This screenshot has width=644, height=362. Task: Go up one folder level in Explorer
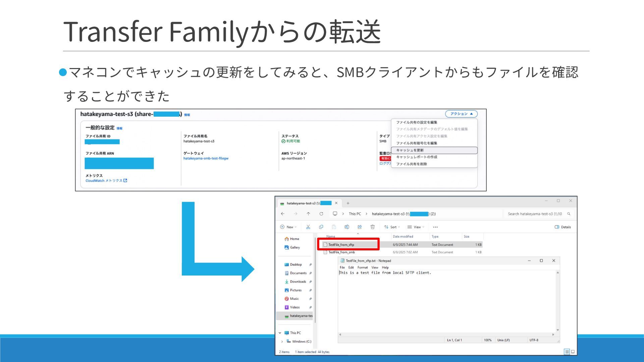308,214
